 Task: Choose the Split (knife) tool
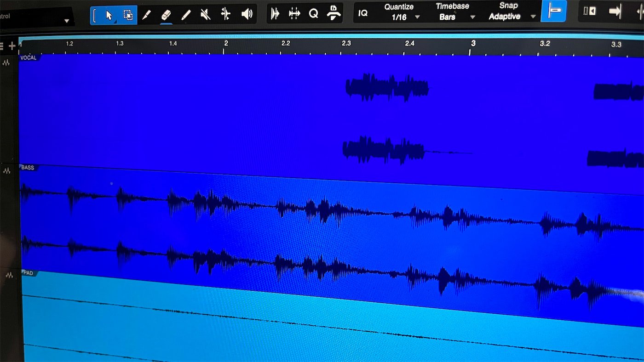point(146,15)
